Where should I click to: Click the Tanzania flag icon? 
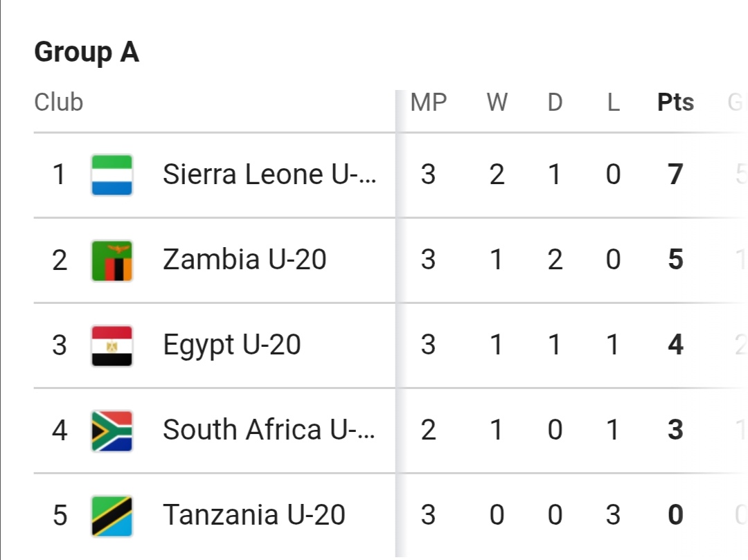tap(112, 515)
